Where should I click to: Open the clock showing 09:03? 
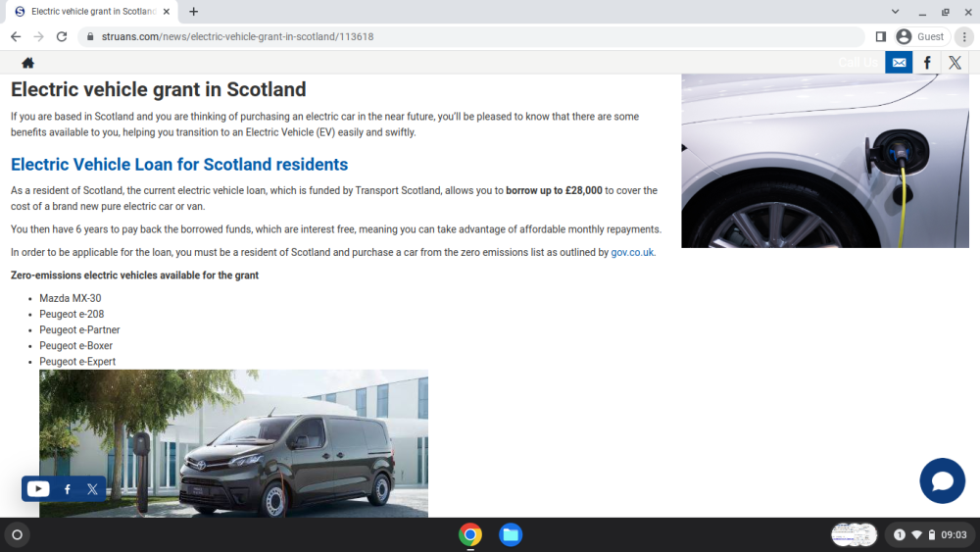(x=954, y=534)
